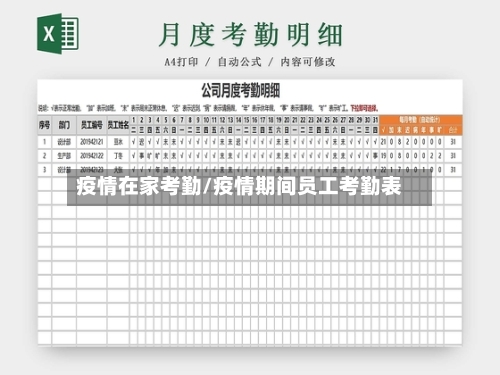Click the overlay caption 疫情在家考勤/疫情期间员工考勤表

coord(239,186)
